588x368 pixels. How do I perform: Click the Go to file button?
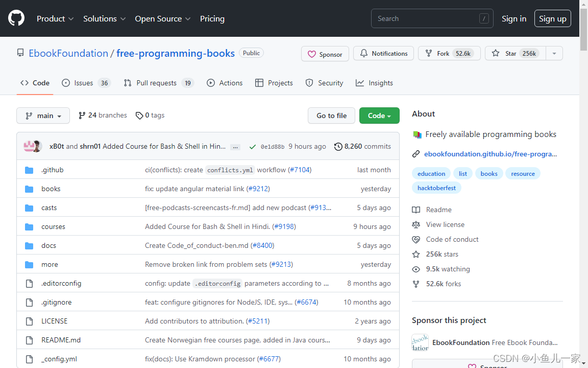pyautogui.click(x=331, y=116)
